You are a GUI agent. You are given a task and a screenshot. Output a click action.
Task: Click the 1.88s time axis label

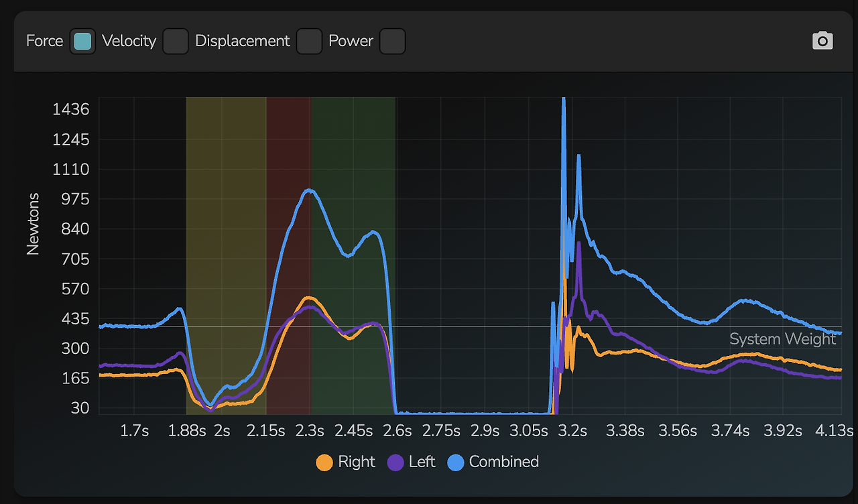(187, 430)
